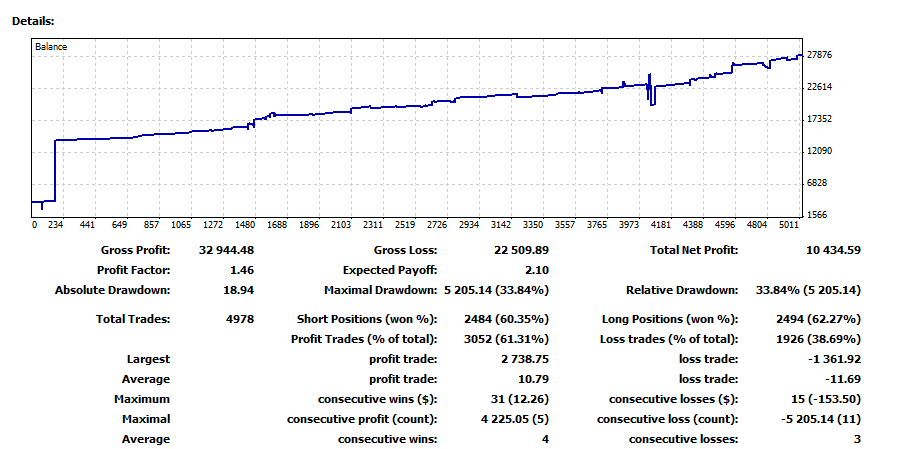Screen dimensions: 910x449
Task: Click the Profit Factor value 1.46
Action: [x=241, y=270]
